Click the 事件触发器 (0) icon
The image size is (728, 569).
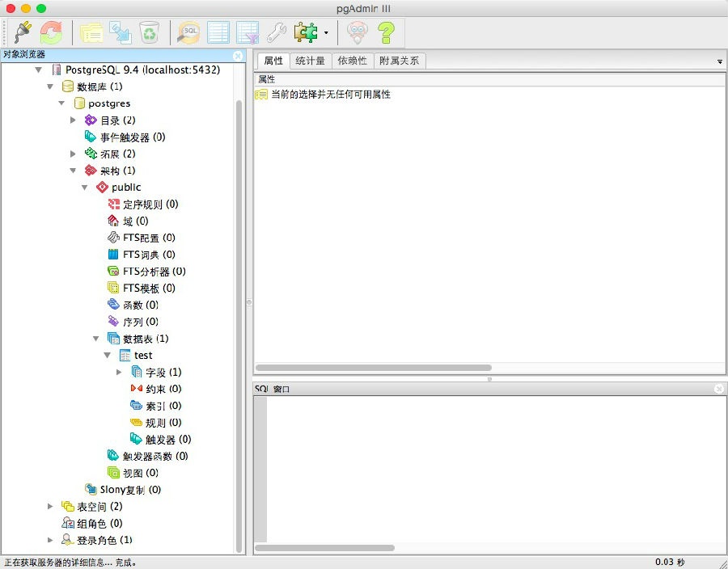point(91,137)
